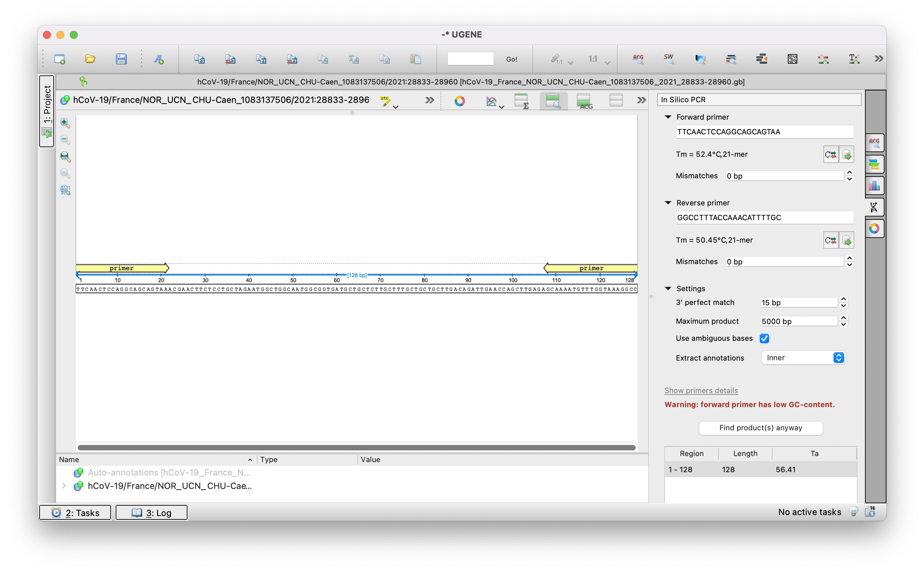This screenshot has width=924, height=571.
Task: Increase 3' perfect match value
Action: point(843,300)
